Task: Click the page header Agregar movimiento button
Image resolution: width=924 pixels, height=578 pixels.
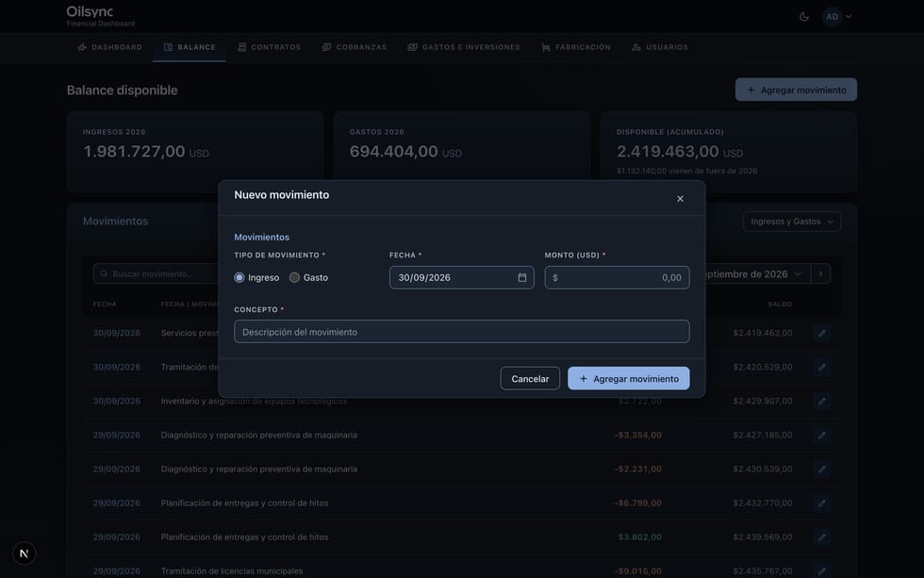Action: [796, 91]
